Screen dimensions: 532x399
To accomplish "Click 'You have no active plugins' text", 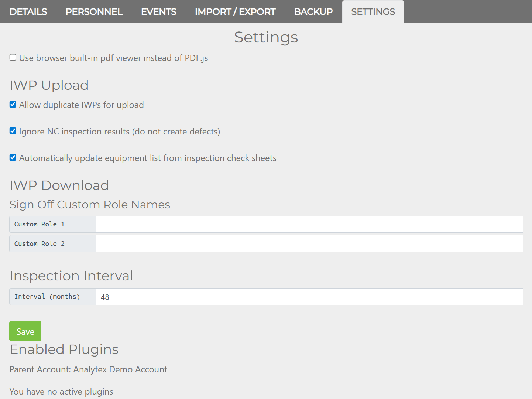I will (x=61, y=392).
